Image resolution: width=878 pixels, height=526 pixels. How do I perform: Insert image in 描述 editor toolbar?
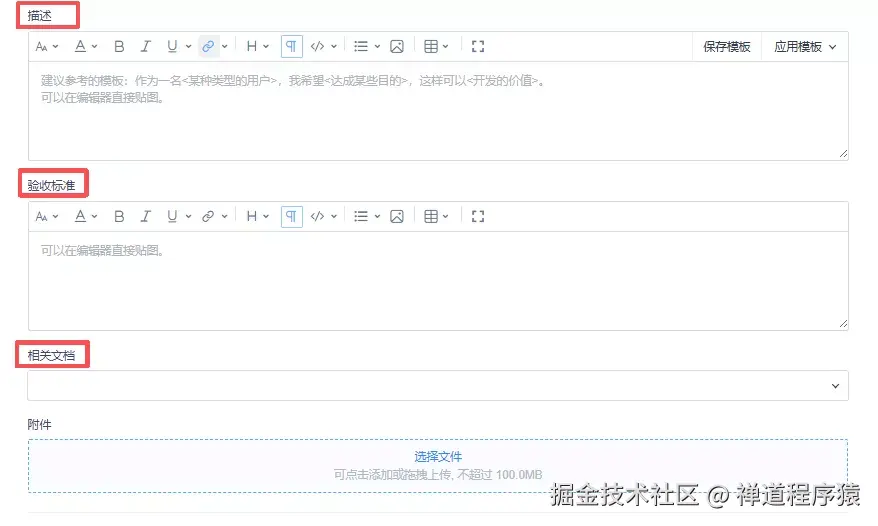point(397,46)
